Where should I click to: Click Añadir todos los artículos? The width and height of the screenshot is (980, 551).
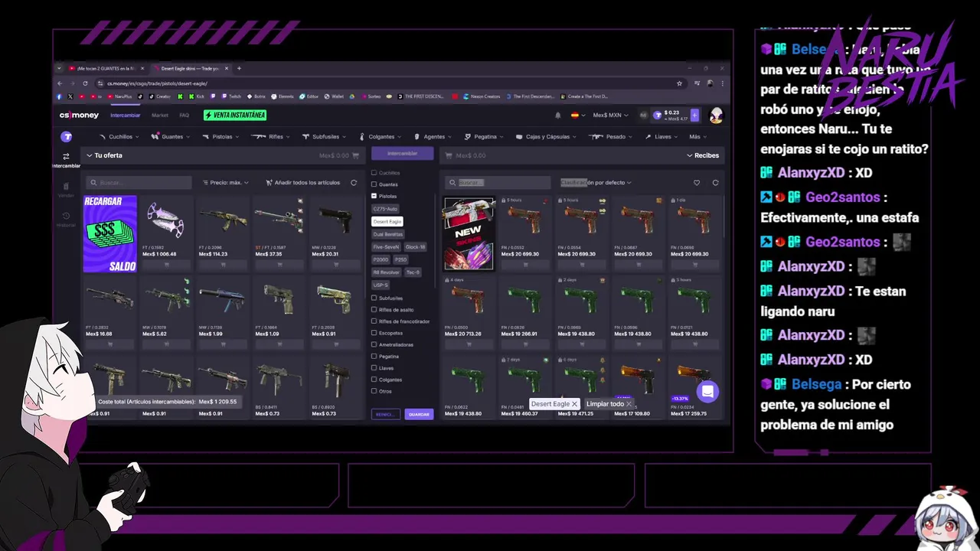click(x=303, y=183)
